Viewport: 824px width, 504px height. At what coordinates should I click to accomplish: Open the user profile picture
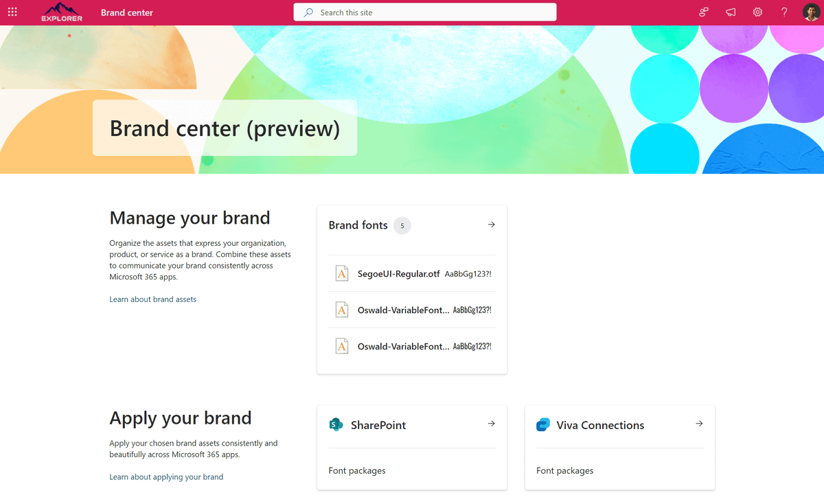tap(811, 12)
